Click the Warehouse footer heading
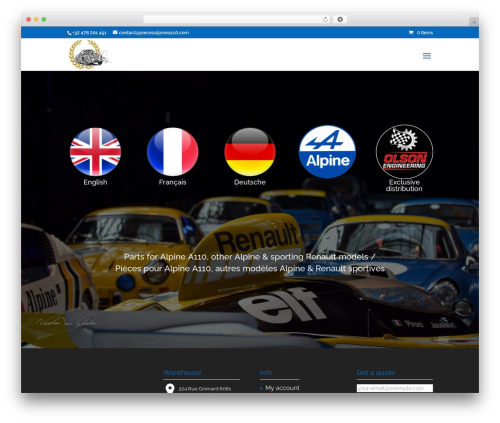 point(182,373)
